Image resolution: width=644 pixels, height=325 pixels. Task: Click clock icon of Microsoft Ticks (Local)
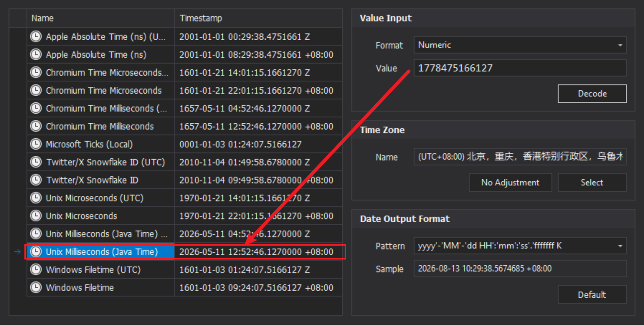[x=36, y=144]
